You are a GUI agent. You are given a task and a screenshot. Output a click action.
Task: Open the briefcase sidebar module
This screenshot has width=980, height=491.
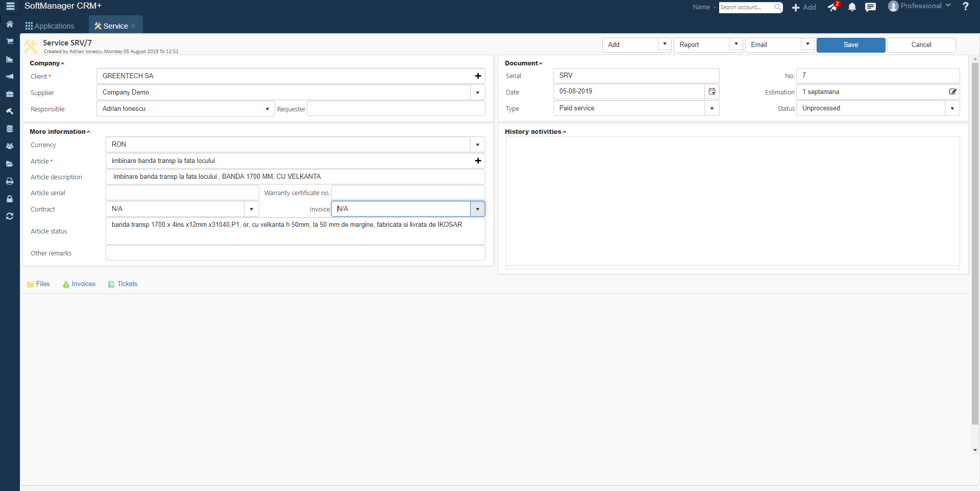pos(10,94)
